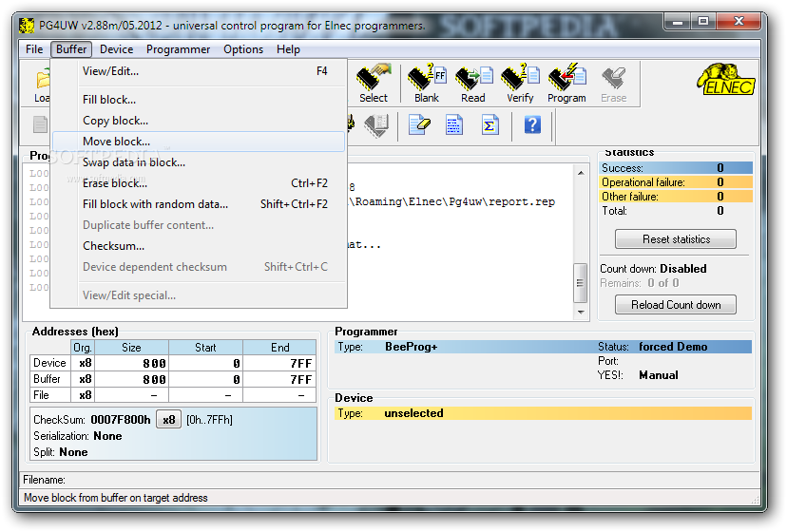787x532 pixels.
Task: Click Count down: Disabled text
Action: pyautogui.click(x=653, y=269)
